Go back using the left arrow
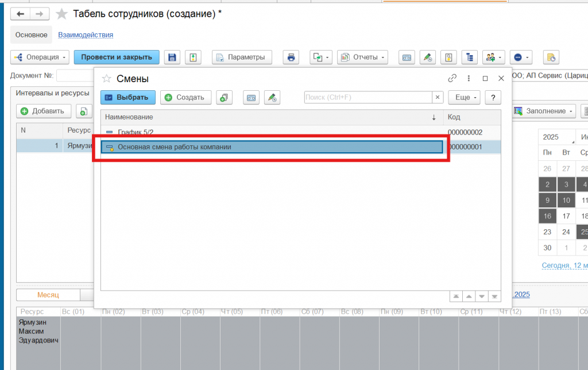588x370 pixels. (x=21, y=14)
